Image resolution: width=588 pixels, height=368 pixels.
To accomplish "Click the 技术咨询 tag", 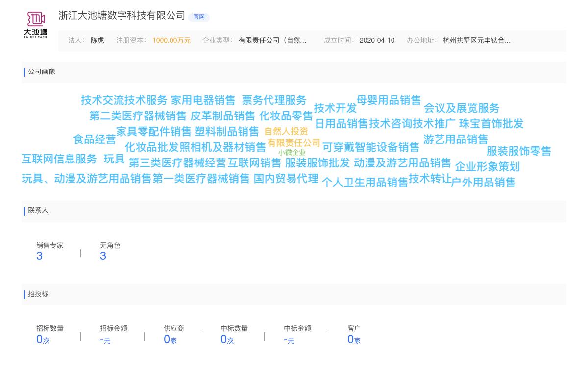I will [391, 124].
